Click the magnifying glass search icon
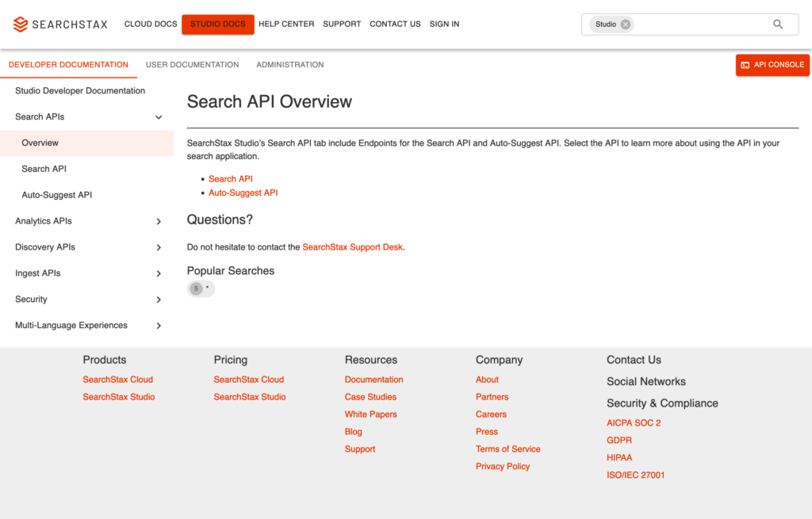Viewport: 812px width, 519px height. click(778, 25)
